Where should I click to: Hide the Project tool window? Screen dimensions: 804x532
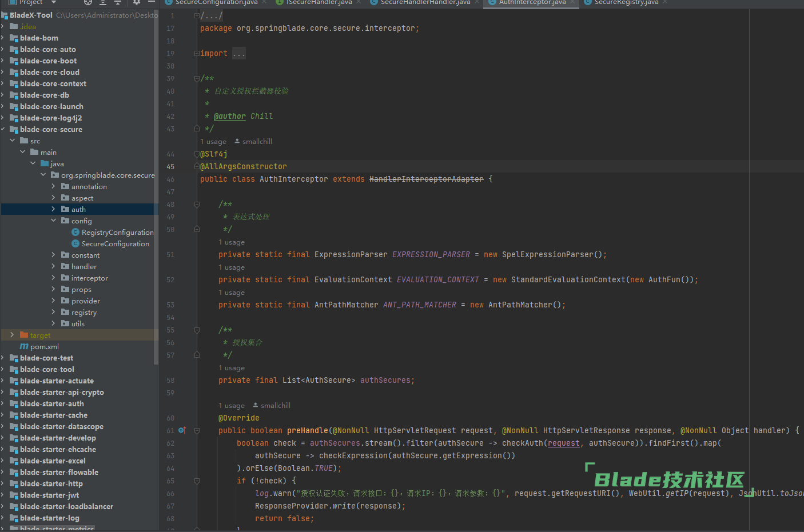click(152, 2)
